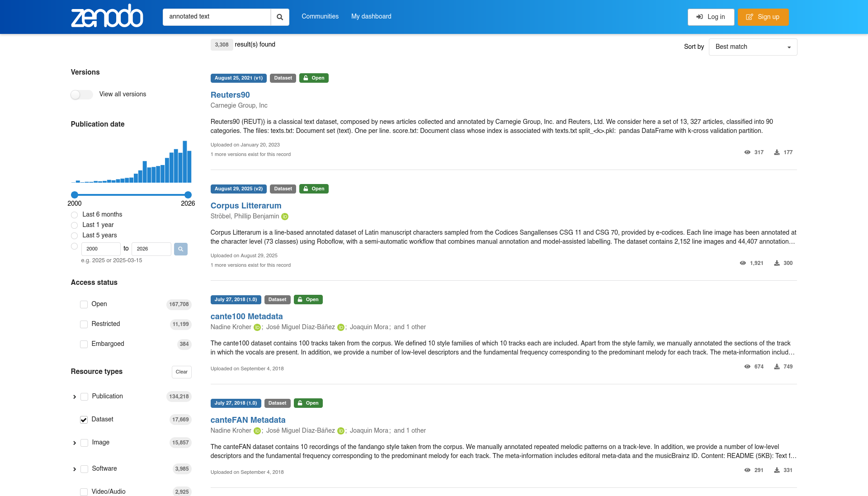The image size is (868, 496).
Task: Click the August 29, 2025 (v2) version badge
Action: click(x=239, y=189)
